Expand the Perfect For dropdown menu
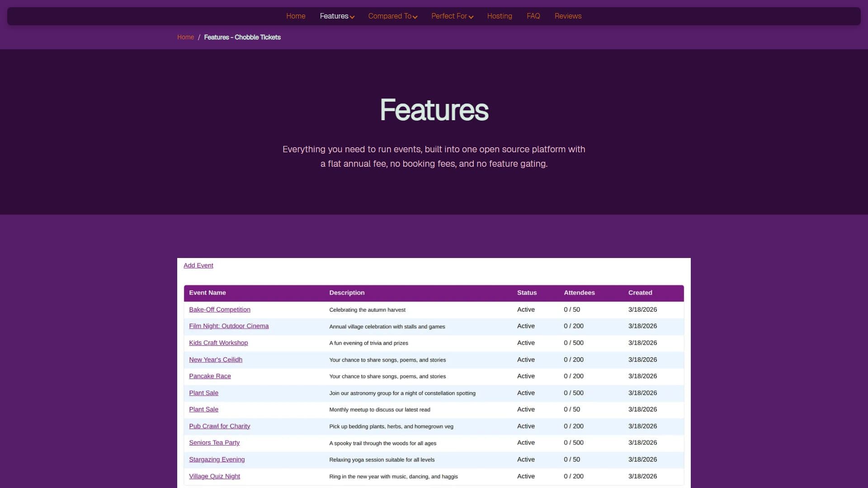The height and width of the screenshot is (488, 868). click(452, 16)
